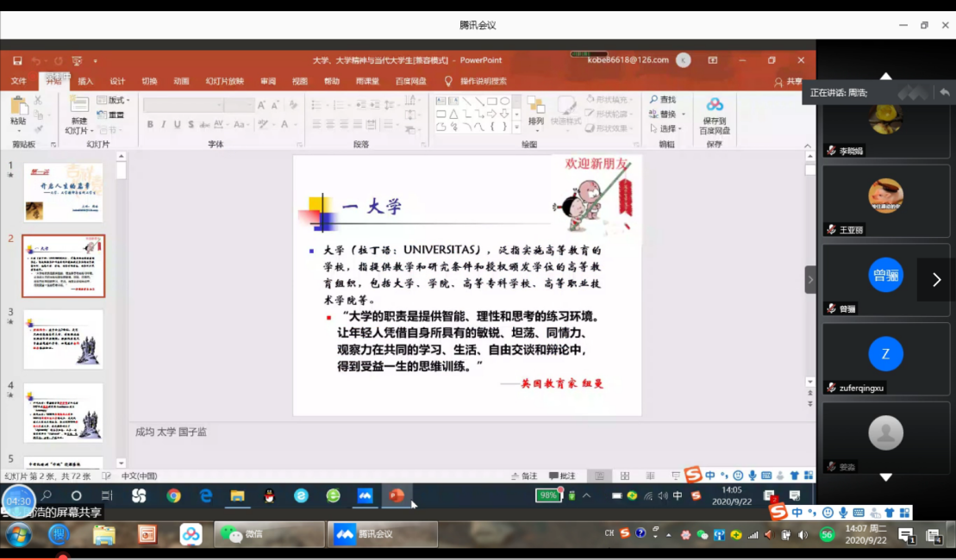Toggle bold formatting in font group
The width and height of the screenshot is (956, 560).
[x=150, y=125]
